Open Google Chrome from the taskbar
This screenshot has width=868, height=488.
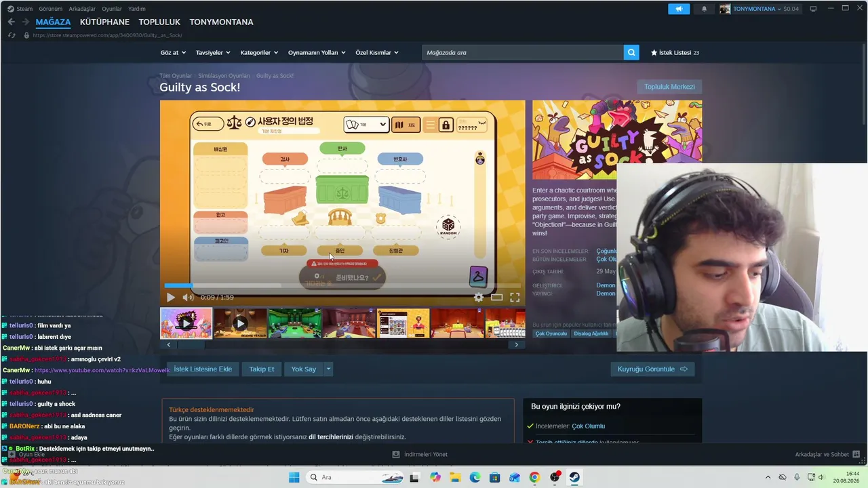pyautogui.click(x=534, y=477)
